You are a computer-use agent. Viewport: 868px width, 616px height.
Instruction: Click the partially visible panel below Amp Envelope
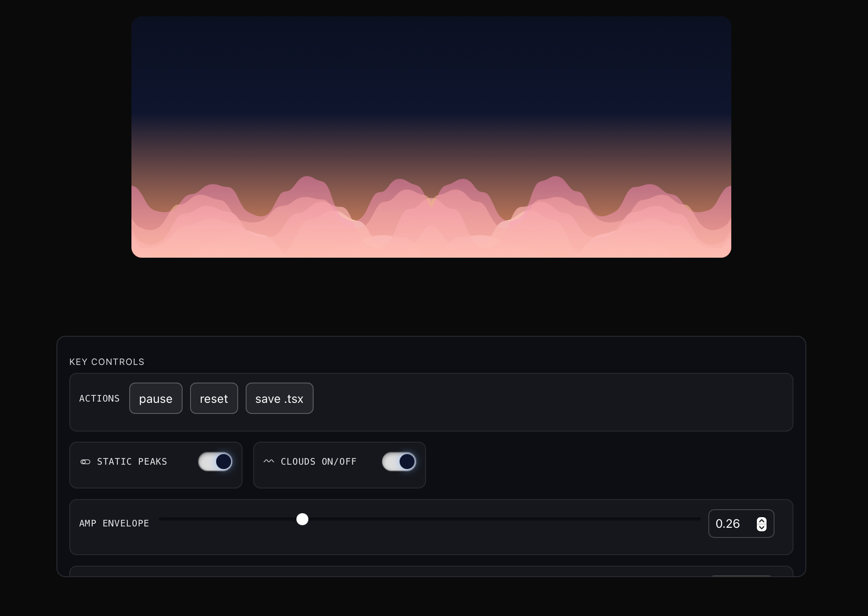(431, 572)
